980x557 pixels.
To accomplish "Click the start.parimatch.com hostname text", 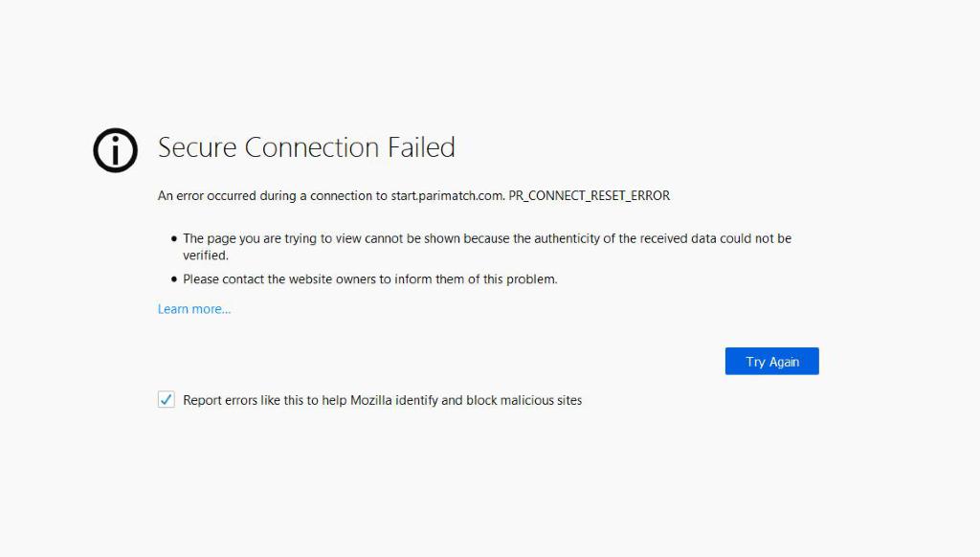I will coord(447,196).
